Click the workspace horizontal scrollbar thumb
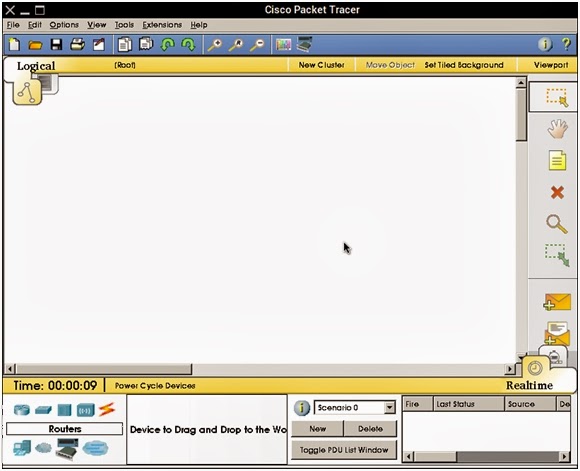Viewport: 580px width, 471px height. pyautogui.click(x=103, y=369)
